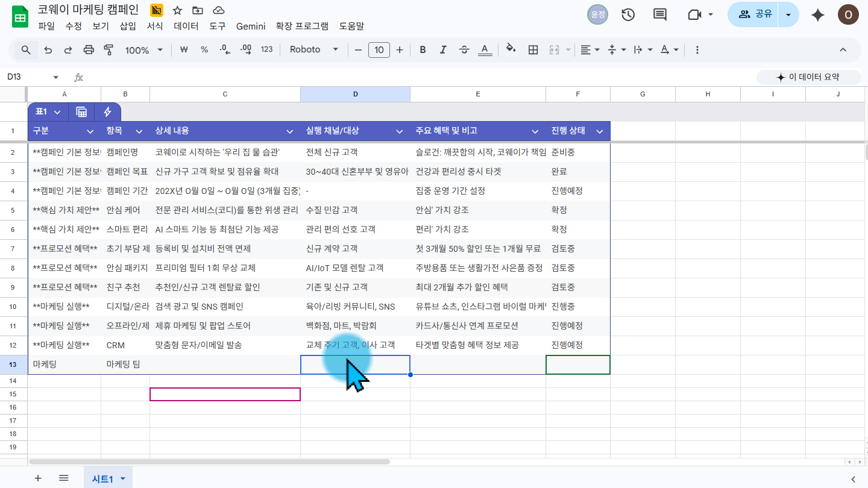Switch to the 시트1 tab
This screenshot has width=868, height=488.
click(x=108, y=478)
